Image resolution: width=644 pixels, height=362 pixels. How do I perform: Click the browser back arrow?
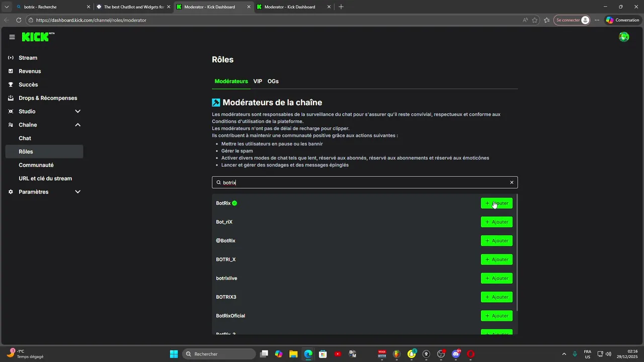pyautogui.click(x=7, y=20)
